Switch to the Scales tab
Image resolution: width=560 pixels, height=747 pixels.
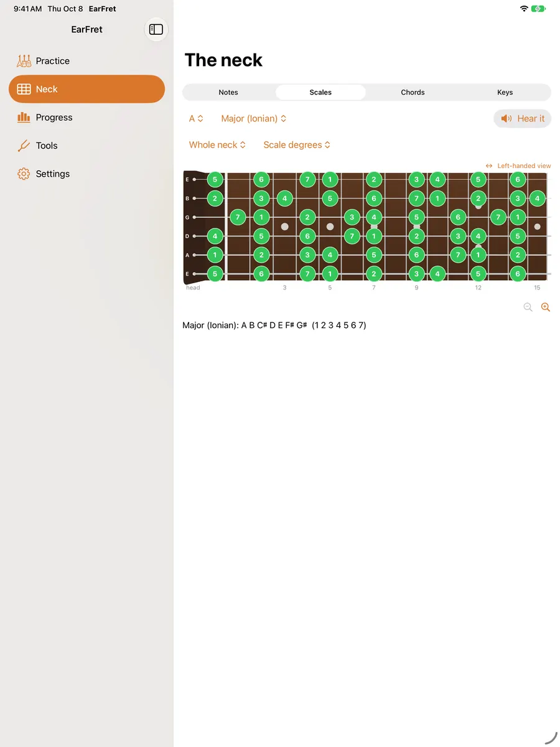320,92
